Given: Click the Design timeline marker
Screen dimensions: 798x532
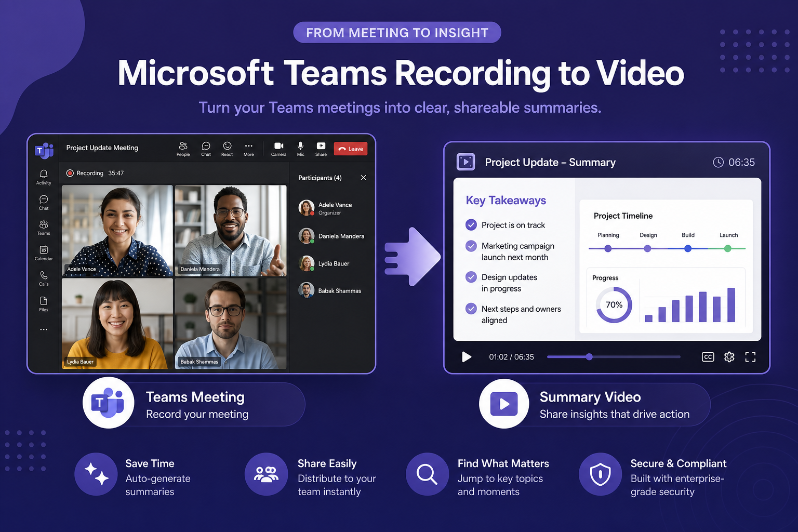Looking at the screenshot, I should pyautogui.click(x=647, y=248).
